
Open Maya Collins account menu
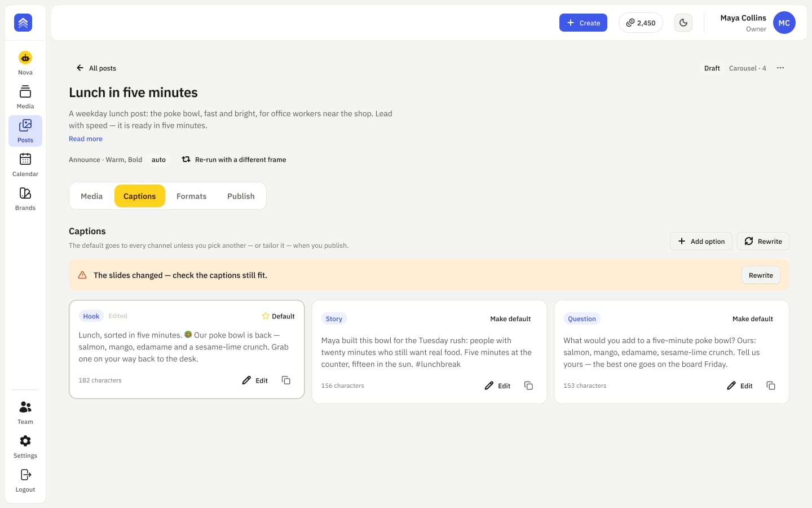(757, 23)
